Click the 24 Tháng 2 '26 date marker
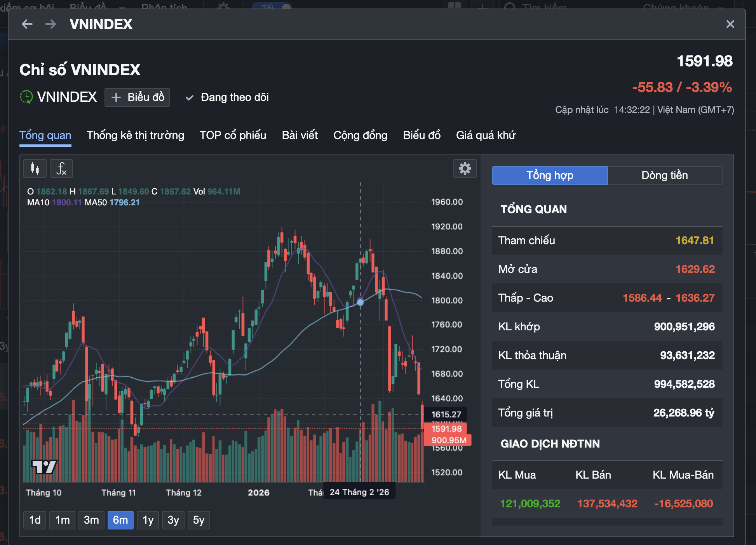Viewport: 756px width, 545px height. pos(359,492)
